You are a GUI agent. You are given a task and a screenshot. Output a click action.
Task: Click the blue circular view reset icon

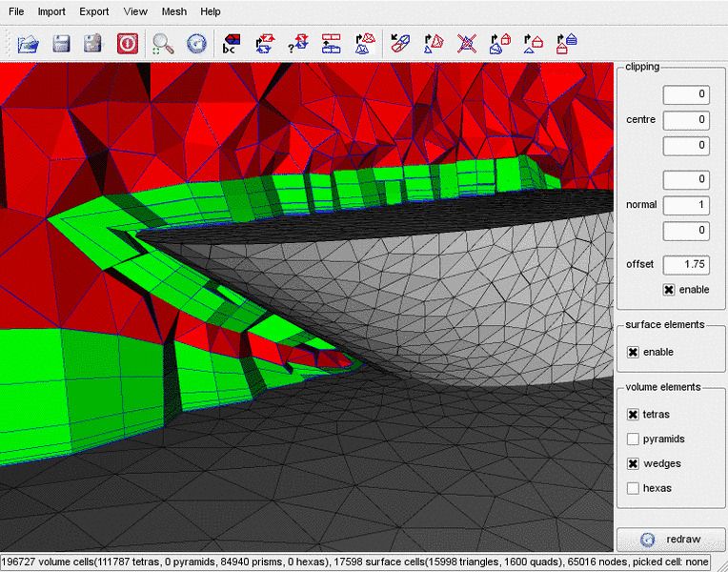[196, 43]
